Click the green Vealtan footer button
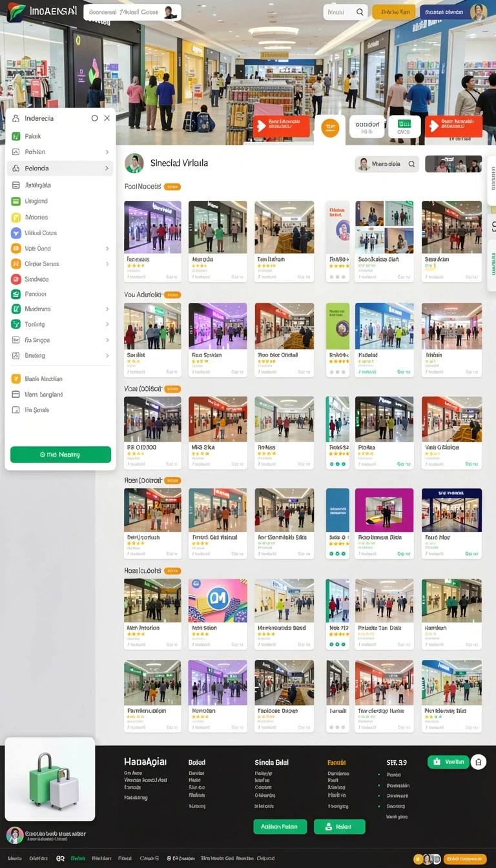This screenshot has width=496, height=868. 448,762
